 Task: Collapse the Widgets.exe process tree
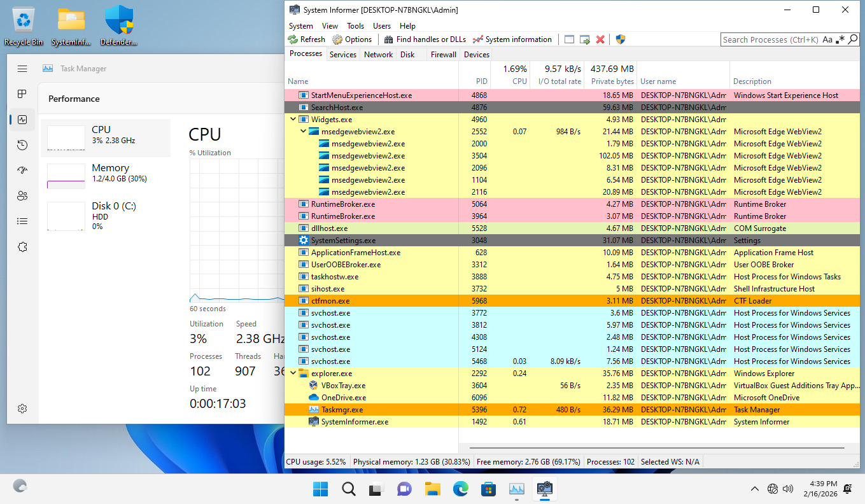293,120
